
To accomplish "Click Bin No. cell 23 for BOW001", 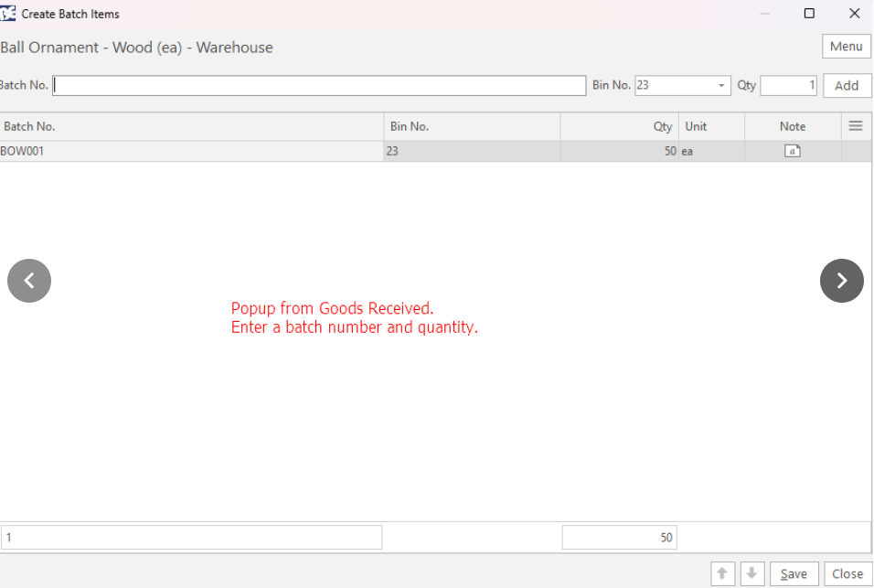I will 472,151.
